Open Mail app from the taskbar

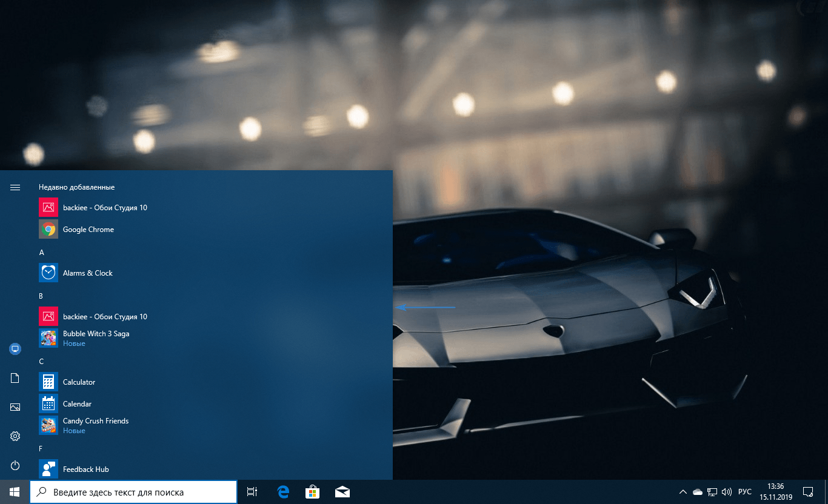pos(342,492)
